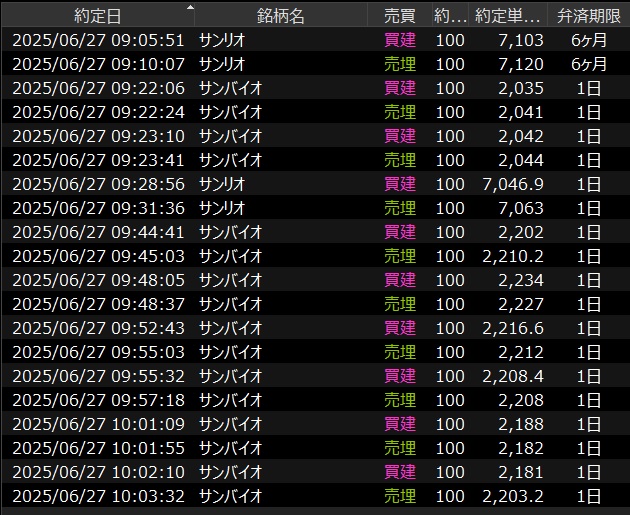Select the 10:01:09 timestamp cell
Screen dimensions: 630x515
(x=98, y=424)
